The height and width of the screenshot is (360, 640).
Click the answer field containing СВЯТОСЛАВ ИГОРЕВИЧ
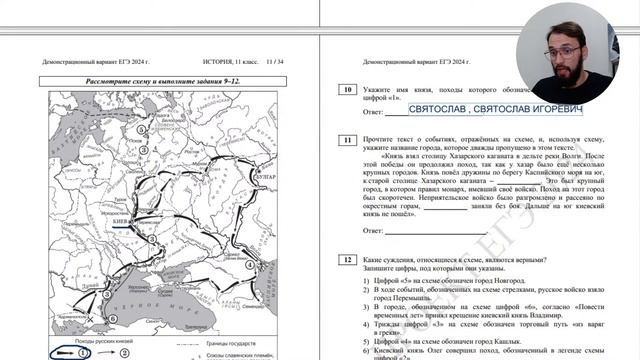point(496,109)
